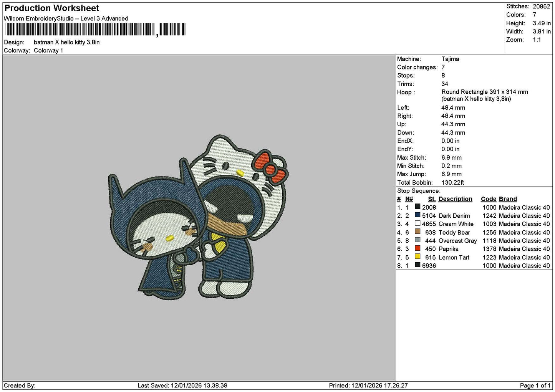Click the Stitches value '20852'
Image resolution: width=555 pixels, height=392 pixels.
(542, 7)
